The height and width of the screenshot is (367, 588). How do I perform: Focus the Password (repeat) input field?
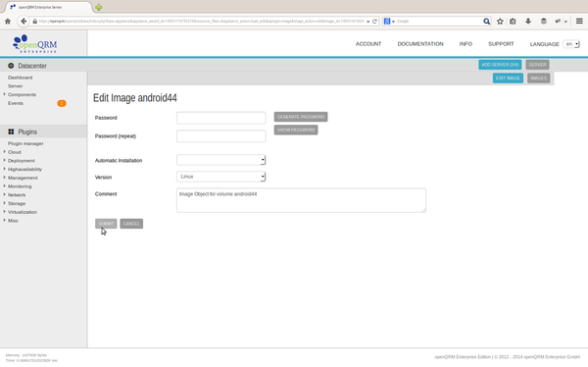pos(220,136)
